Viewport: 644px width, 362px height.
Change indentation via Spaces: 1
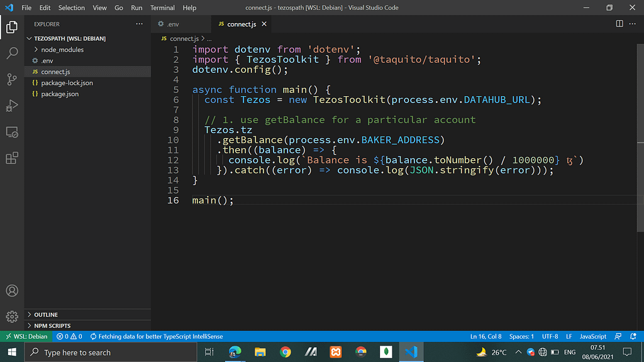521,336
